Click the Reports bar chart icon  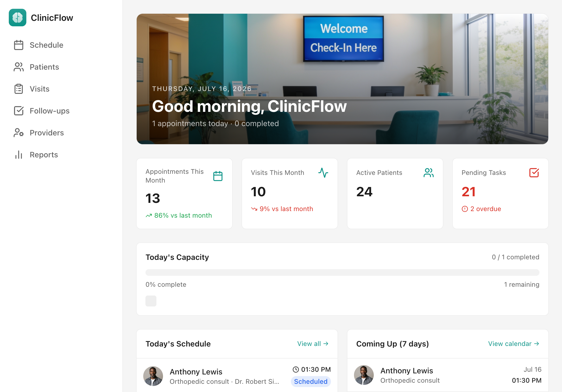pos(19,155)
